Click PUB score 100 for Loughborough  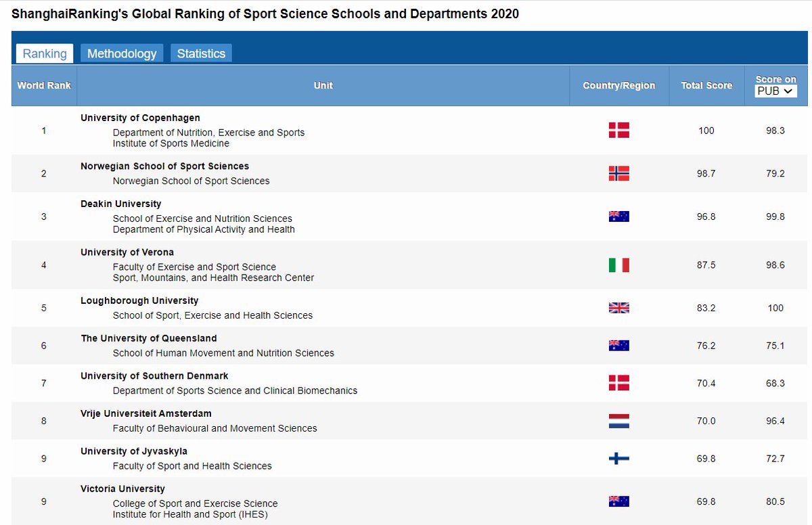click(x=775, y=308)
